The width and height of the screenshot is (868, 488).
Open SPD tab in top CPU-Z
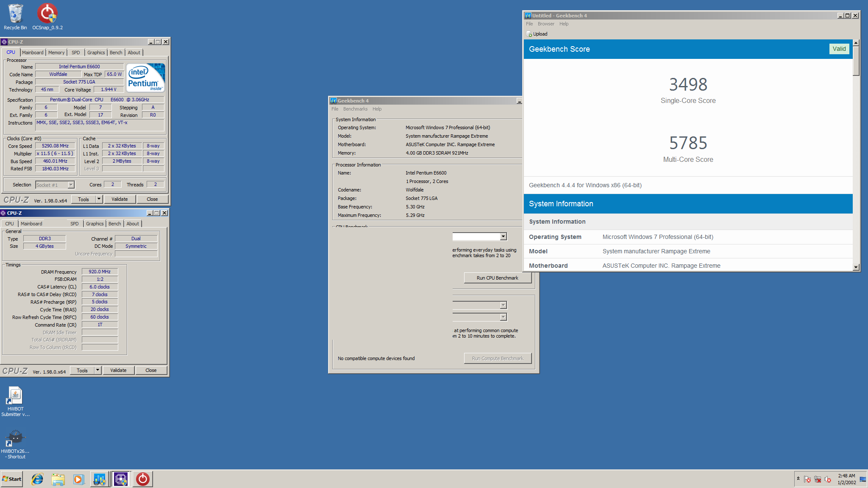coord(76,53)
